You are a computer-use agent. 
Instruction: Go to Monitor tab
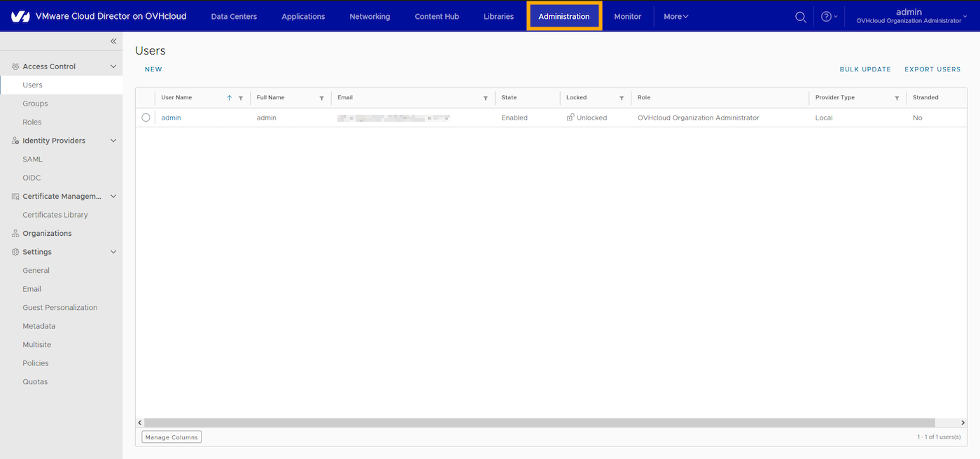(x=627, y=16)
